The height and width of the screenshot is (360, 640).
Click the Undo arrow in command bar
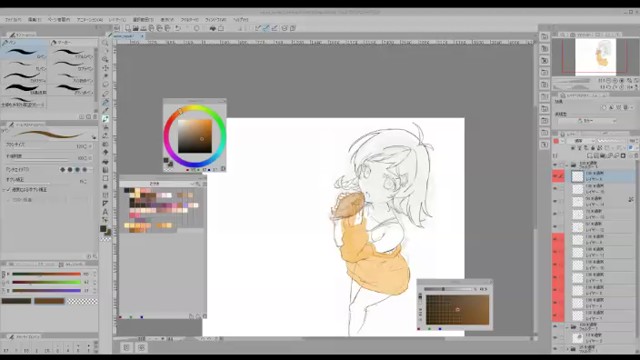[x=178, y=28]
